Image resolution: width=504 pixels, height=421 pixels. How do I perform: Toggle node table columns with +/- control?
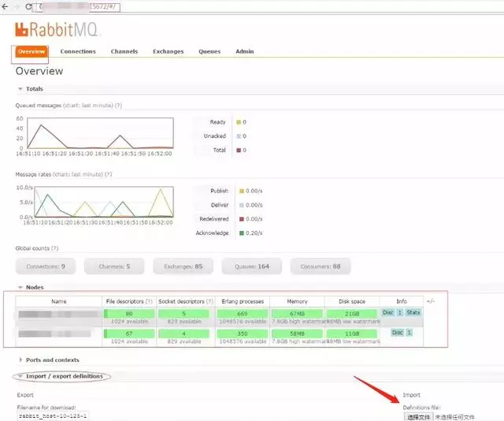pyautogui.click(x=431, y=301)
